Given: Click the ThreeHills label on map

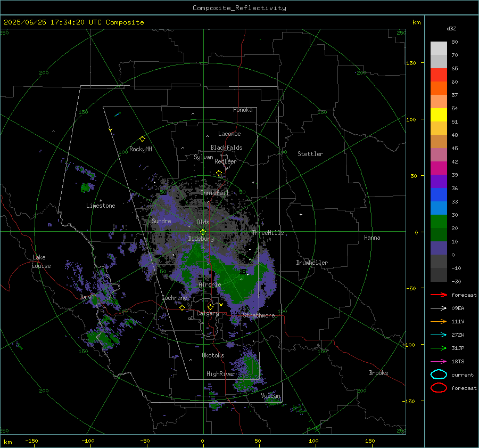Looking at the screenshot, I should [x=268, y=233].
